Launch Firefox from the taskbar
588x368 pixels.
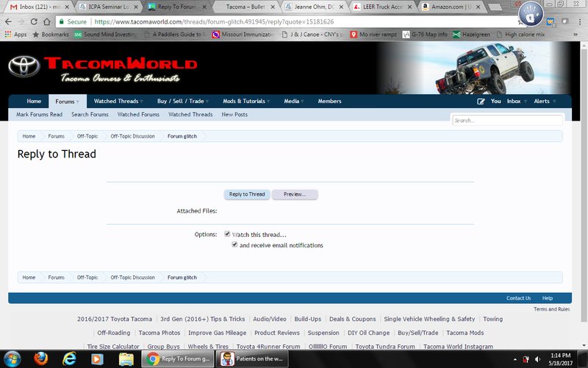pos(41,359)
